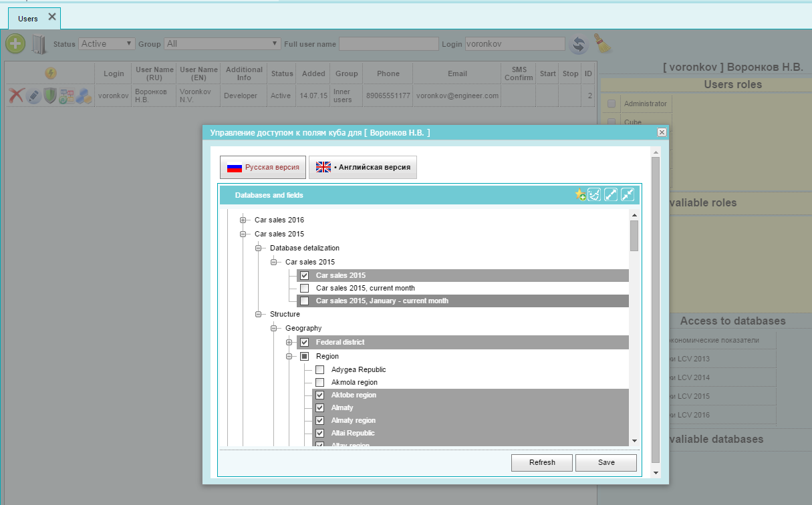Select the Русская версия tab
812x505 pixels.
pyautogui.click(x=263, y=168)
